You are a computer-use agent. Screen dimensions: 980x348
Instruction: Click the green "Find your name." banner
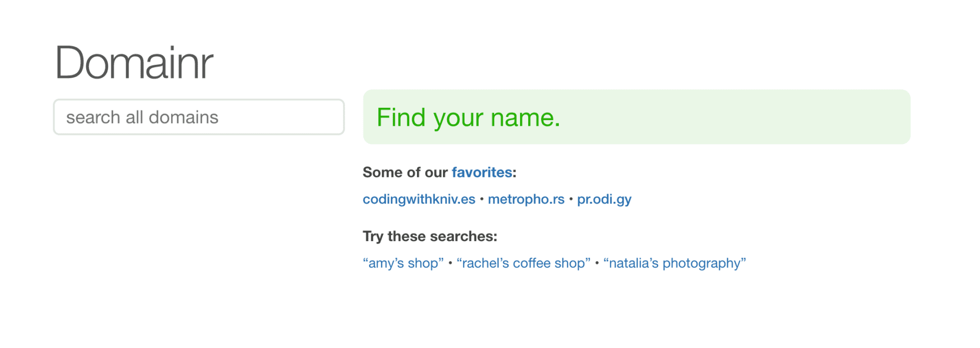(636, 117)
